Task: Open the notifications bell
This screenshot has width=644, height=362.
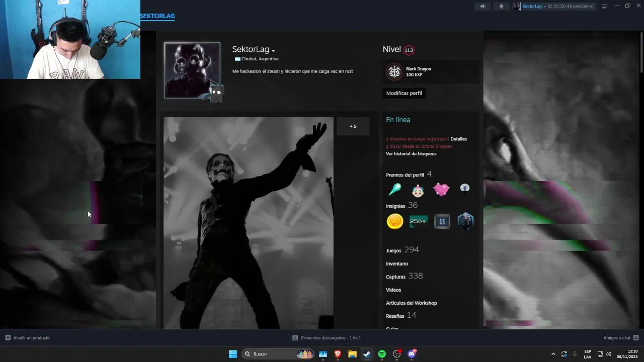Action: (x=501, y=7)
